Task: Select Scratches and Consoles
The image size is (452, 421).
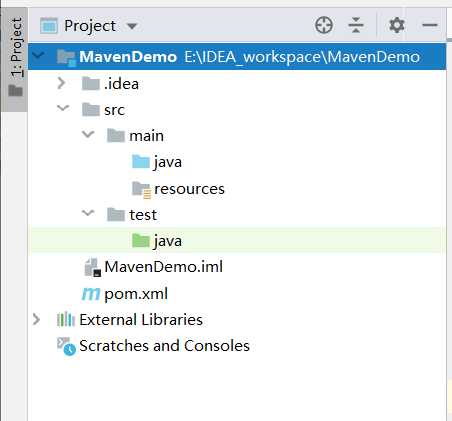Action: (237, 346)
